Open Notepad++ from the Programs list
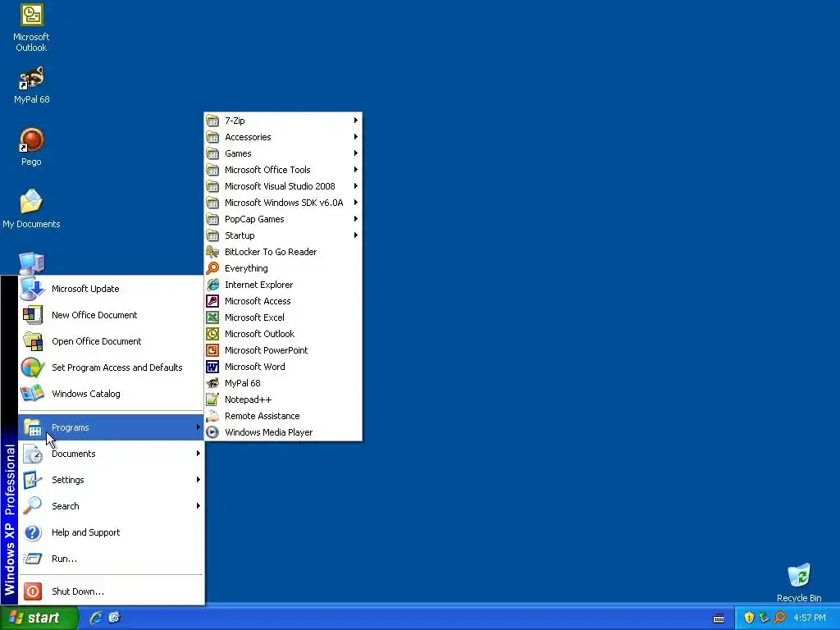 tap(283, 399)
